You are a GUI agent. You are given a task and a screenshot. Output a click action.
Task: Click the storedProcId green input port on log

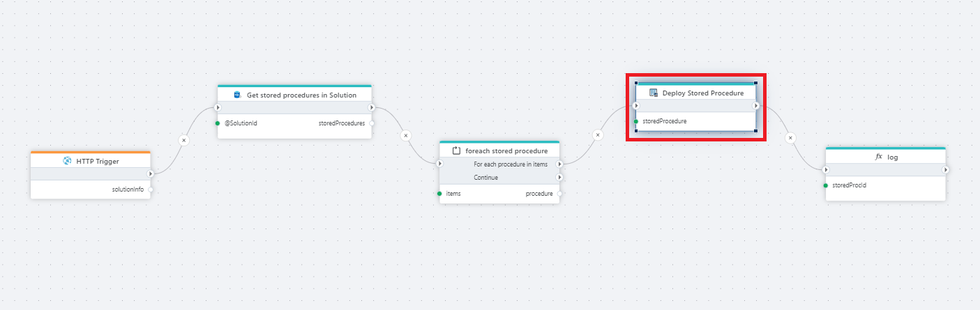tap(826, 185)
